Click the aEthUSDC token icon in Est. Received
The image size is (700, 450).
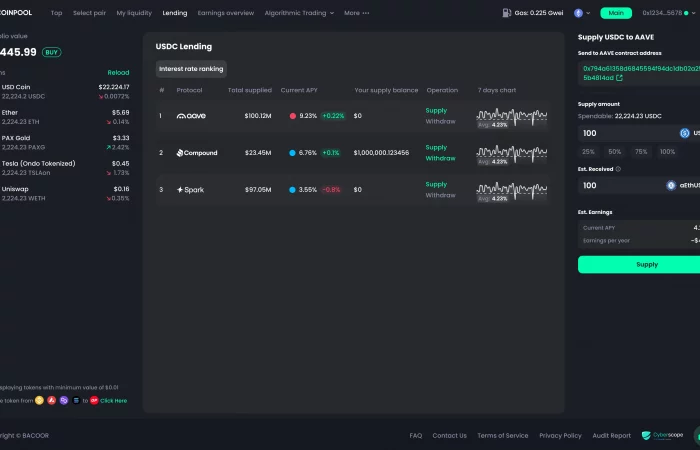[x=671, y=185]
